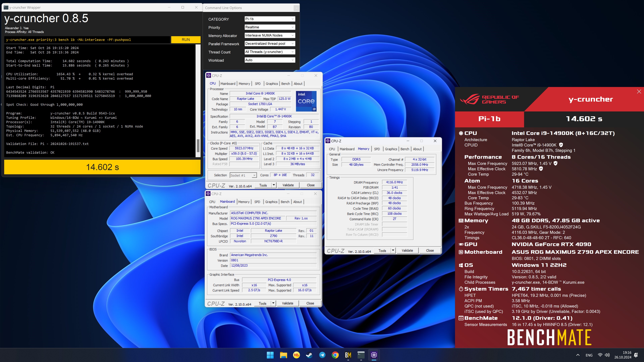Screen dimensions: 644x362
Task: Open Bench tab in Memory CPU-Z window
Action: tap(405, 149)
